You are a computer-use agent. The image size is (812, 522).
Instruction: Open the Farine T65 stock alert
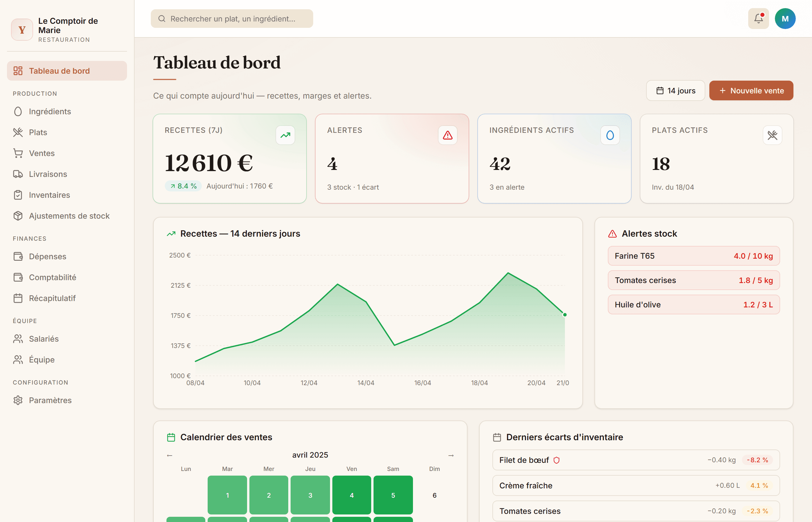pos(693,256)
